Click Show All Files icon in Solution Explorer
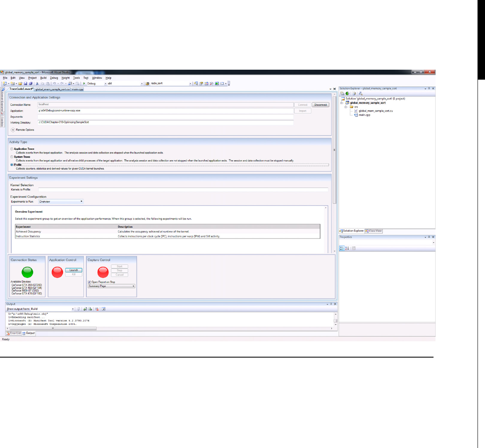 click(x=348, y=93)
